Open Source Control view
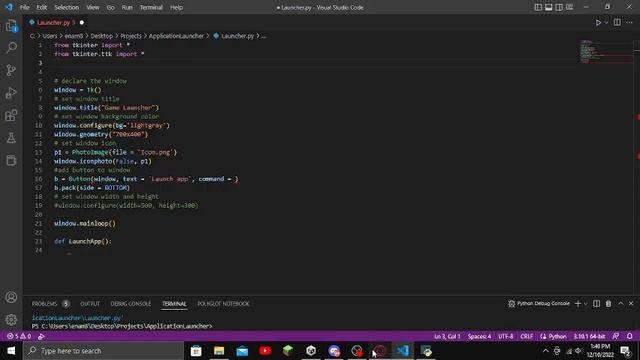The width and height of the screenshot is (640, 360). tap(11, 70)
